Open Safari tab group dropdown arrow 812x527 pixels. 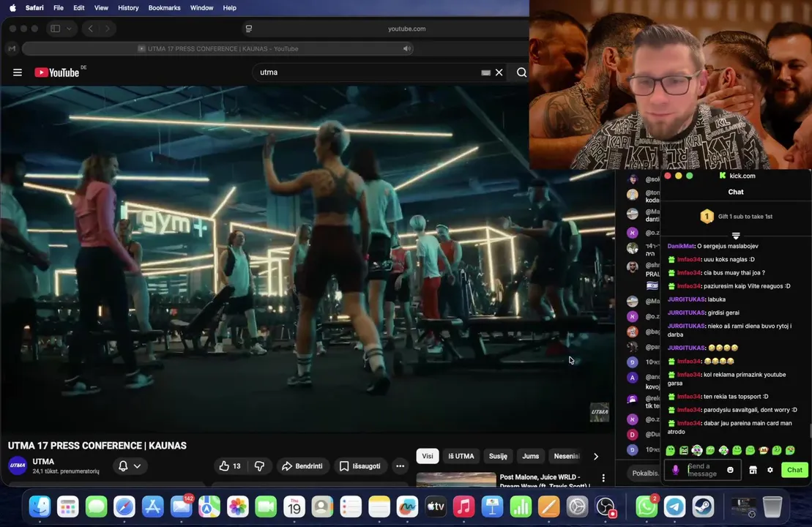click(x=69, y=29)
